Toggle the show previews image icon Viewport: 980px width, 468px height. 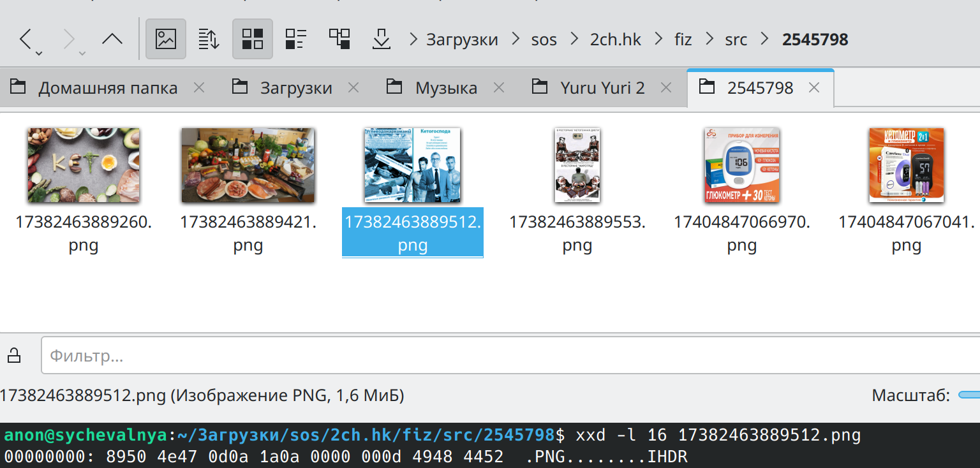point(166,39)
